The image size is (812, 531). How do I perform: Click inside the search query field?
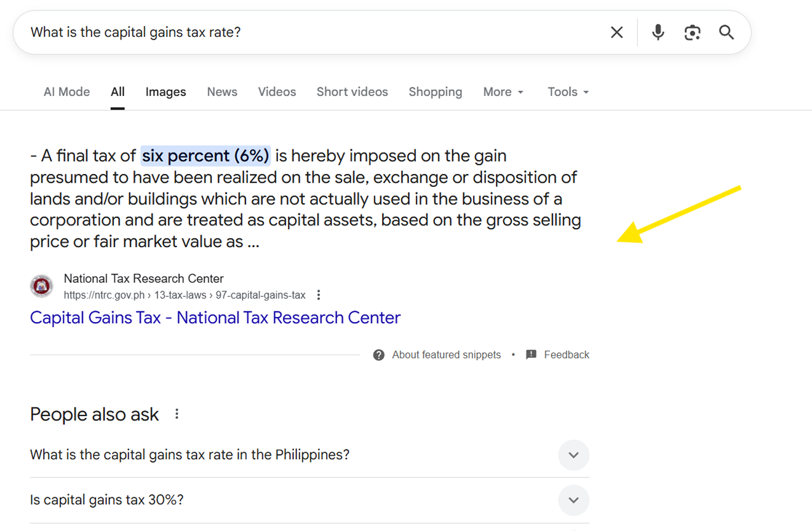308,33
